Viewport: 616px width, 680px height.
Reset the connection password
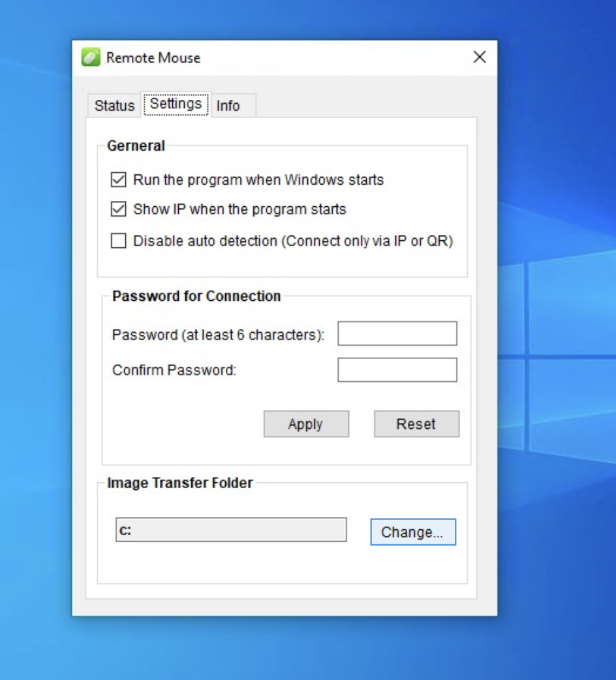[416, 424]
